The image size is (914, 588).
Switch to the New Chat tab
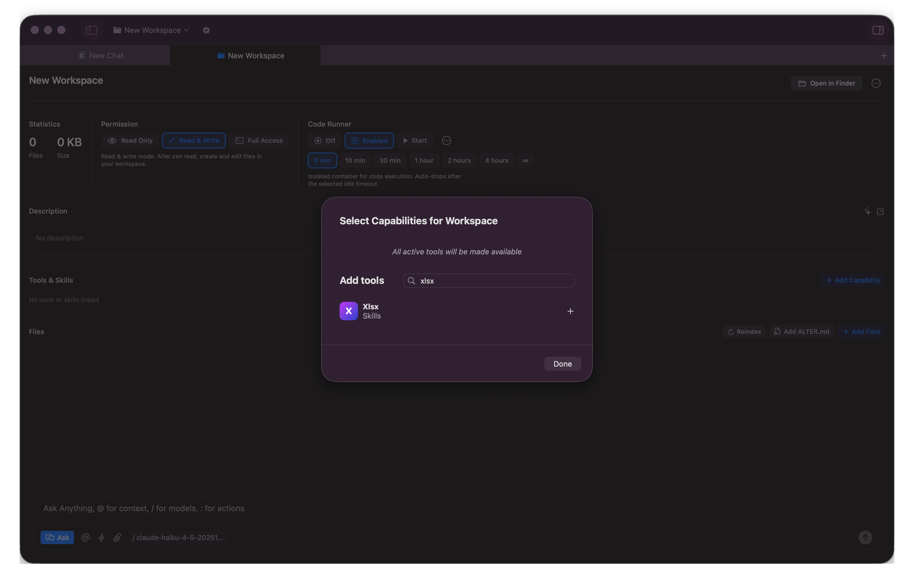[x=95, y=55]
